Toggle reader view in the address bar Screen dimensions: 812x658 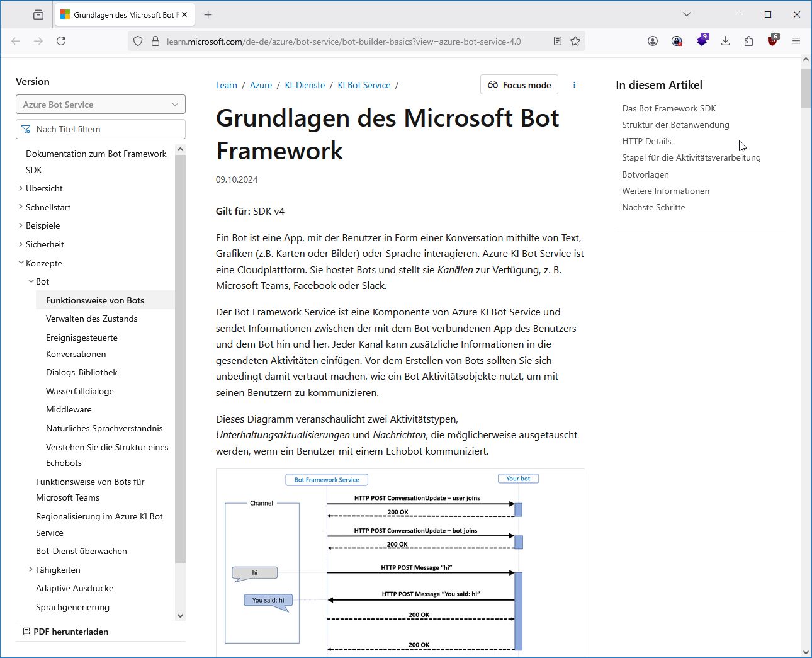click(557, 41)
